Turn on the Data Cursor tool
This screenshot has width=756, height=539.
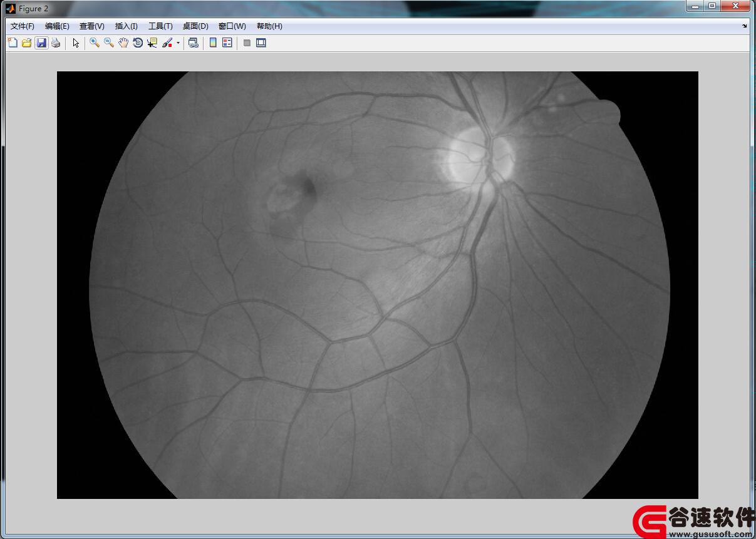pyautogui.click(x=152, y=43)
